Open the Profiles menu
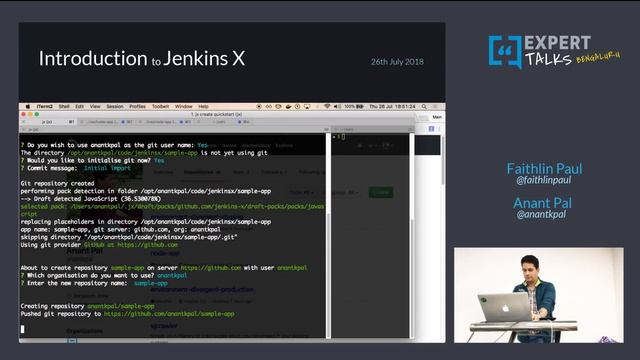The width and height of the screenshot is (640, 360). click(137, 107)
